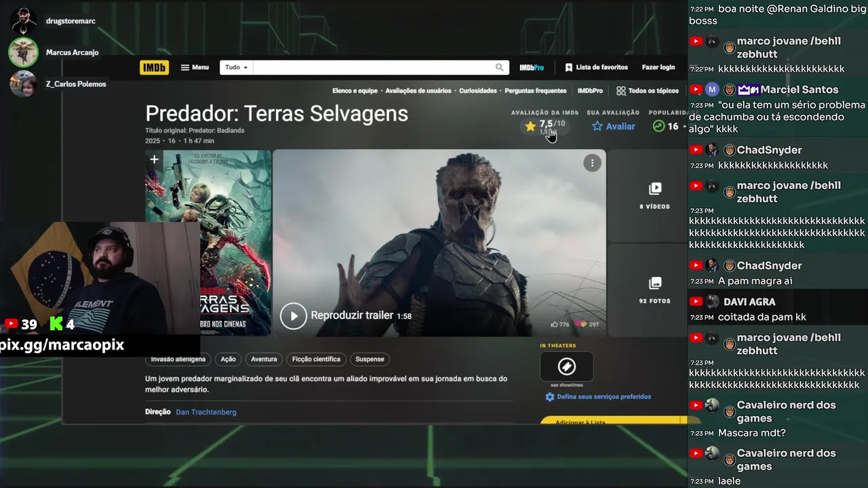Play the trailer with the play button
Image resolution: width=868 pixels, height=488 pixels.
[x=294, y=316]
